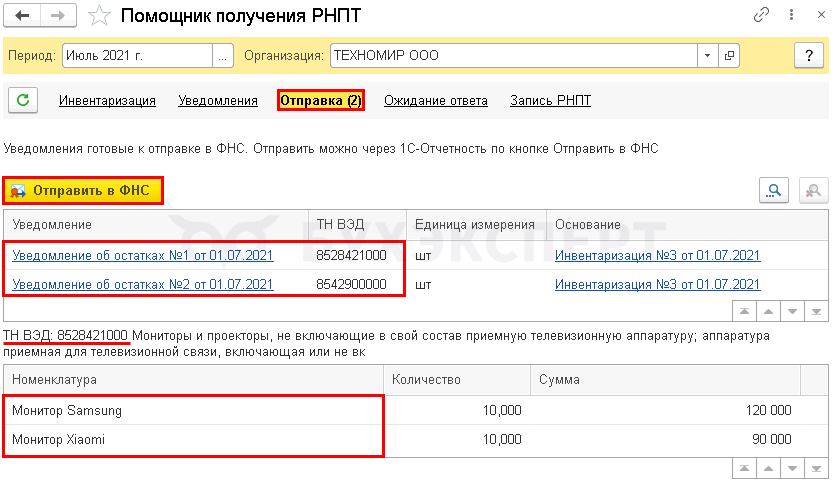
Task: Click the Основание column header
Action: (x=687, y=225)
